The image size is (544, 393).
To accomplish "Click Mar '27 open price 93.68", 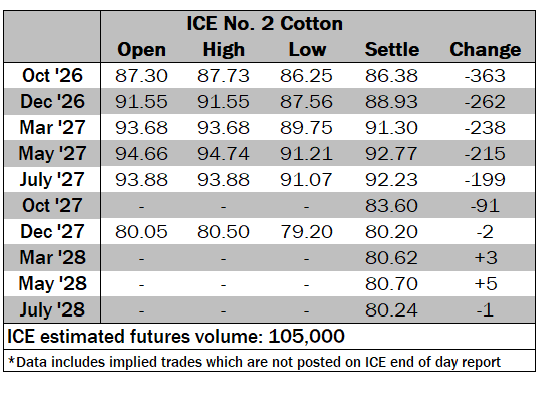I will 141,128.
